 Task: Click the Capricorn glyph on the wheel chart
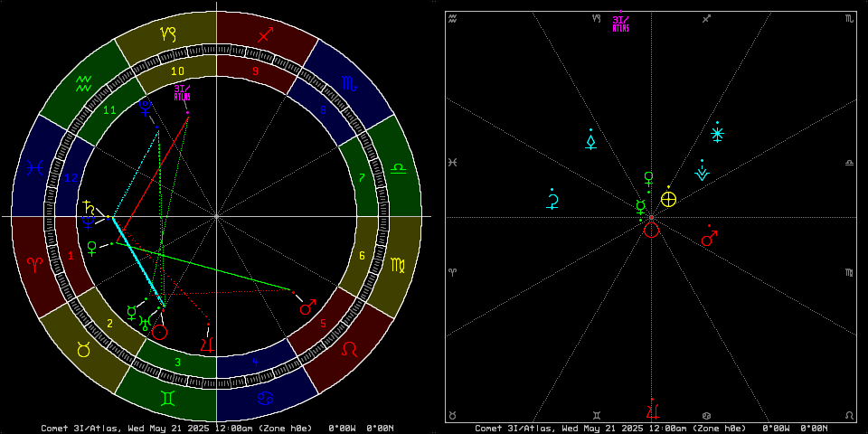click(x=168, y=34)
